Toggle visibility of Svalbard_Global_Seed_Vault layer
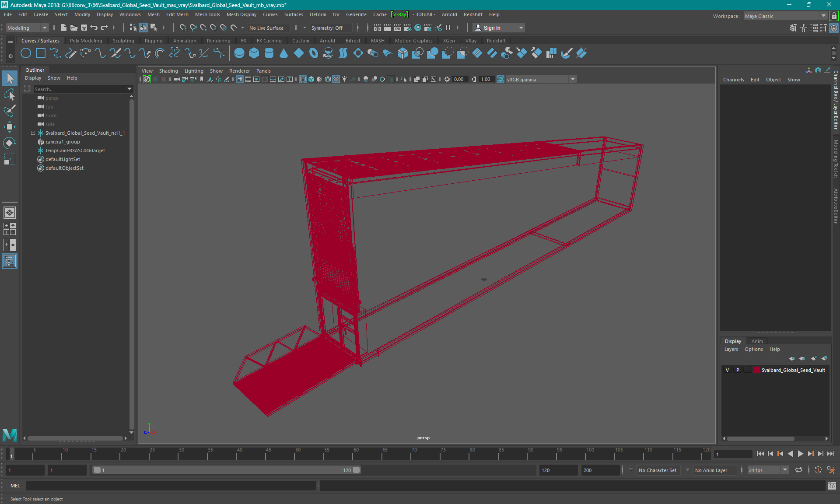Viewport: 840px width, 504px height. (x=728, y=370)
